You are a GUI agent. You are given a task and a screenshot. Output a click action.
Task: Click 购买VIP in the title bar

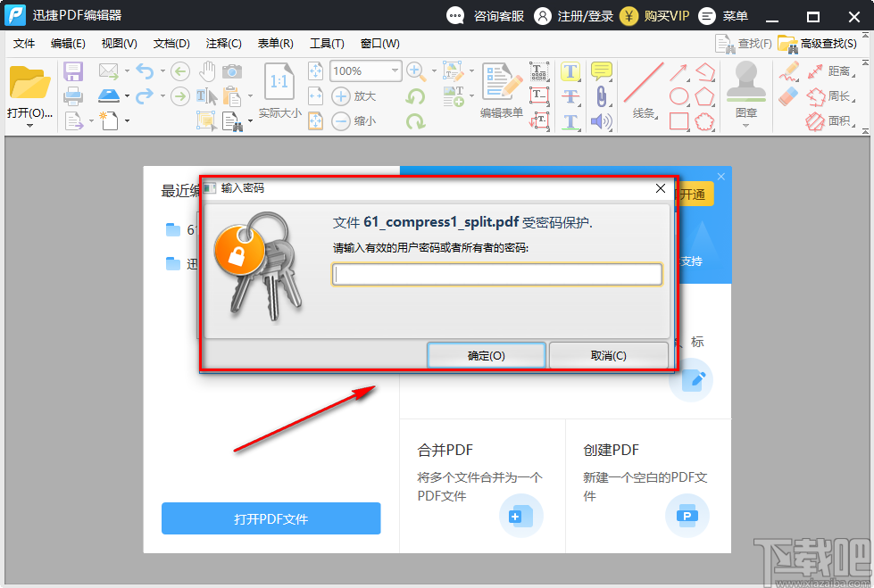(x=654, y=16)
